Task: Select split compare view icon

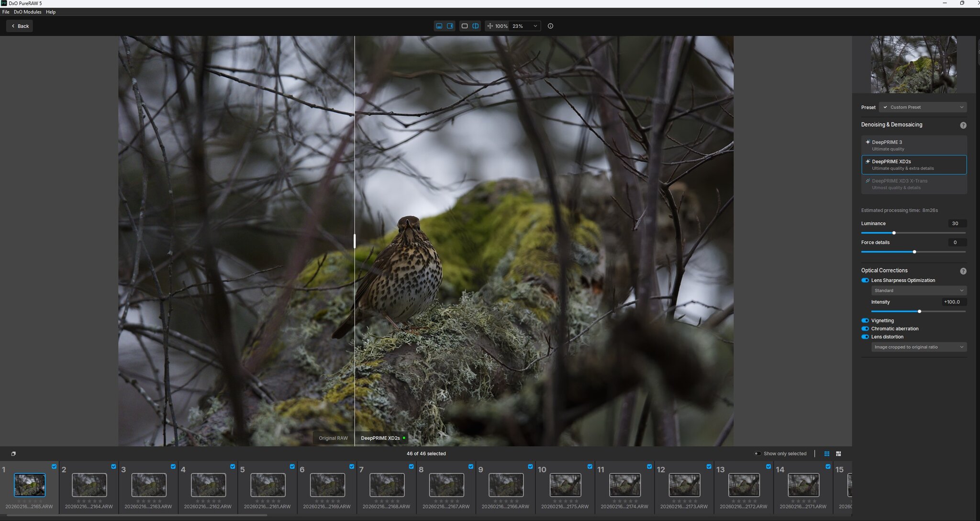Action: 476,26
